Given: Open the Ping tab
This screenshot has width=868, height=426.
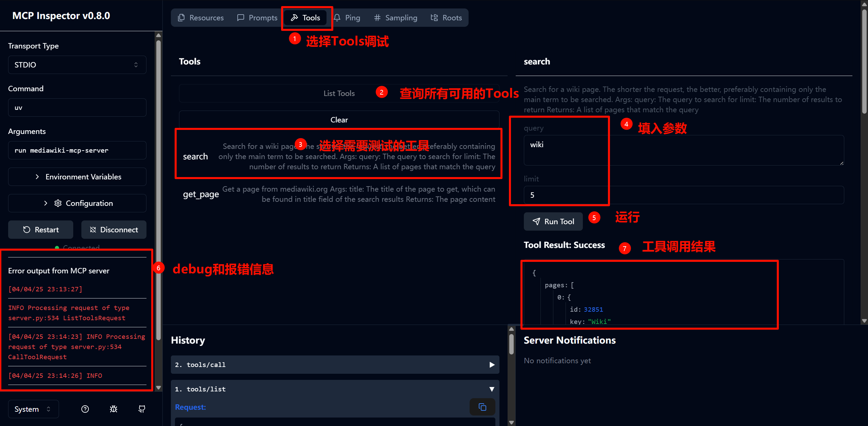Looking at the screenshot, I should [347, 18].
